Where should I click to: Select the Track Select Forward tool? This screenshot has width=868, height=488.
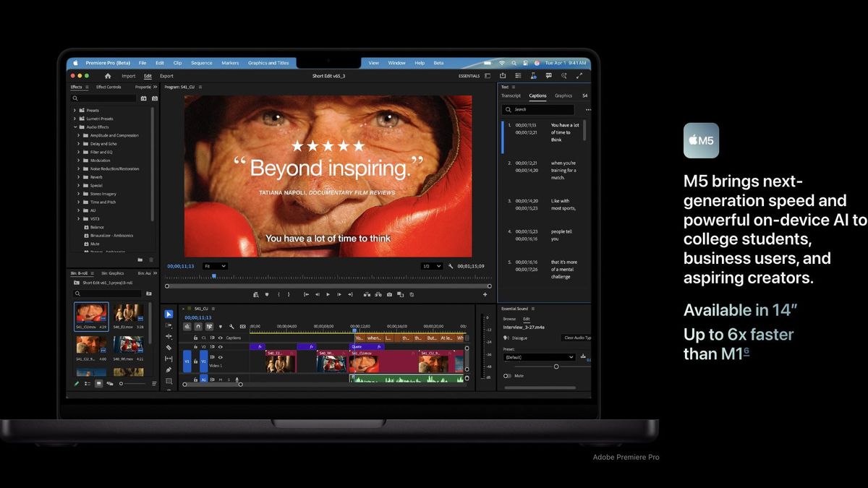(x=169, y=325)
